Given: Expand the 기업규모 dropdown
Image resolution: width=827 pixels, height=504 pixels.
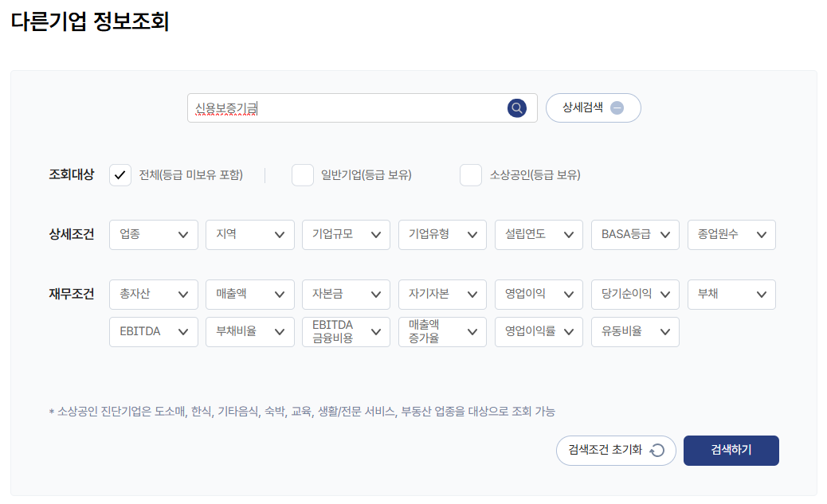Looking at the screenshot, I should [x=346, y=234].
